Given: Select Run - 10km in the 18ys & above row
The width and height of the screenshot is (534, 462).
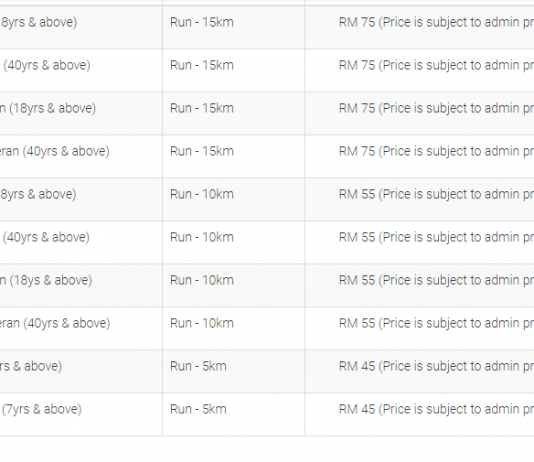Looking at the screenshot, I should click(x=202, y=280).
